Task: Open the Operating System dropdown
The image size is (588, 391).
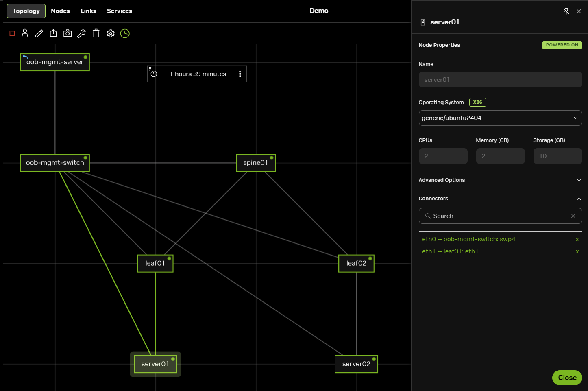Action: point(500,118)
